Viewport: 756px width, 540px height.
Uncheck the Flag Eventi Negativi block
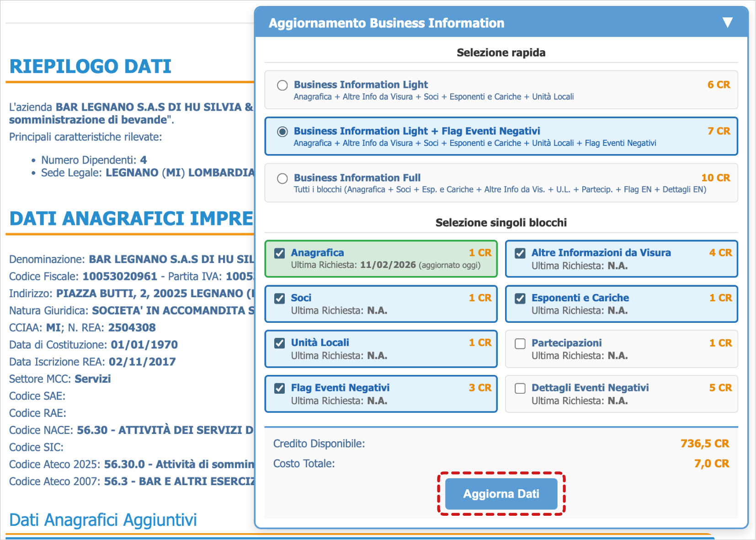tap(280, 388)
